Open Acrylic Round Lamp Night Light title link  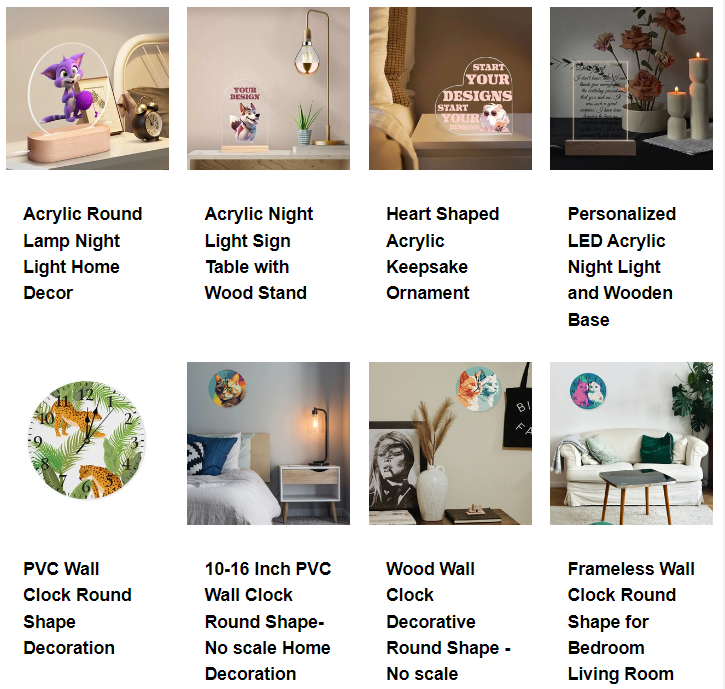click(83, 253)
